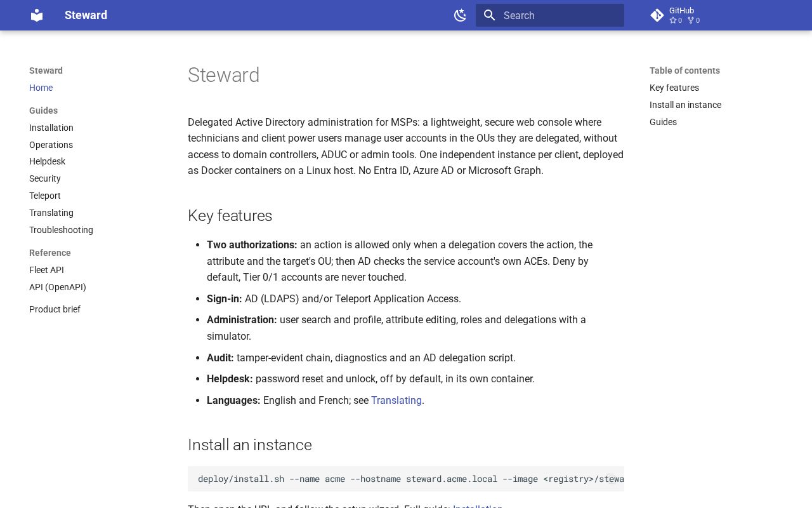The width and height of the screenshot is (812, 508).
Task: Click the Table of contents label
Action: [x=684, y=70]
